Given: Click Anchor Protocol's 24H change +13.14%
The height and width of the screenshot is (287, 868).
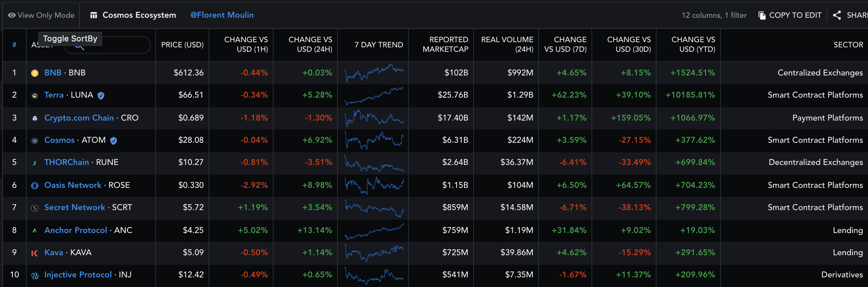Looking at the screenshot, I should pos(315,230).
